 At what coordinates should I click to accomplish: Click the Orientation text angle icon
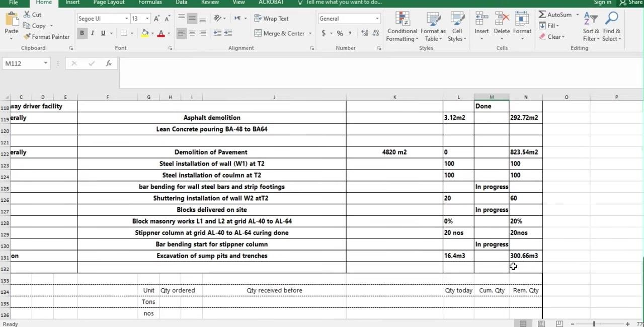[218, 19]
